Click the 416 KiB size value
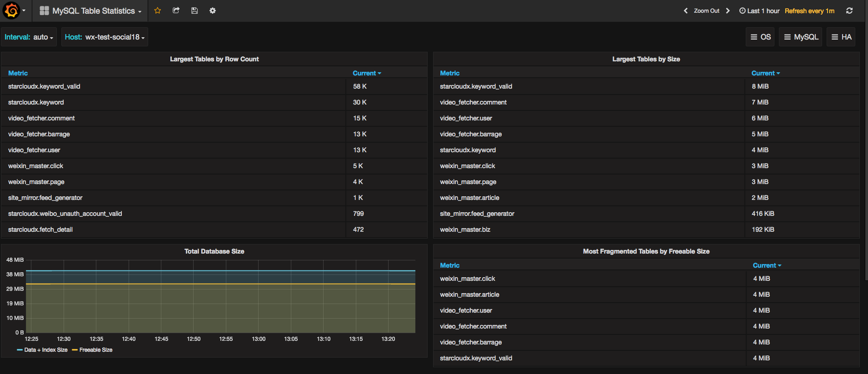The image size is (868, 374). click(763, 214)
